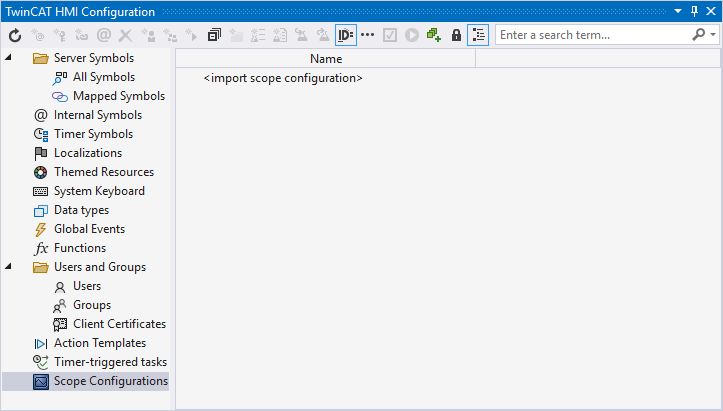Image resolution: width=723 pixels, height=411 pixels.
Task: Click the Refresh toolbar icon
Action: point(15,35)
